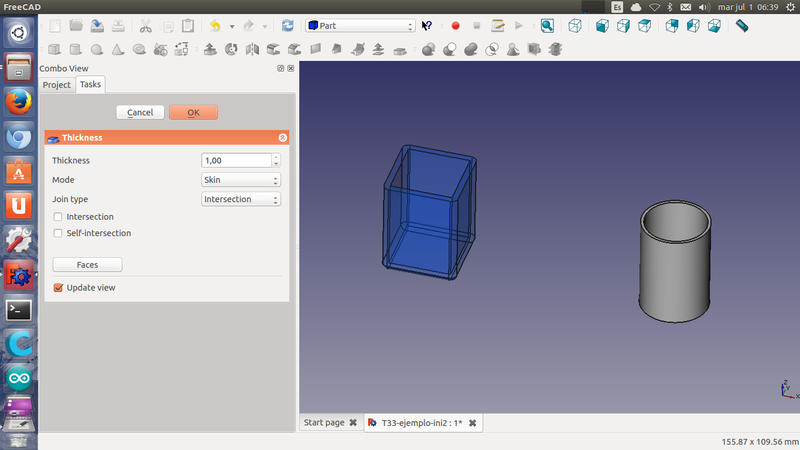Start macro recording with red dot
Image resolution: width=800 pixels, height=450 pixels.
[455, 26]
